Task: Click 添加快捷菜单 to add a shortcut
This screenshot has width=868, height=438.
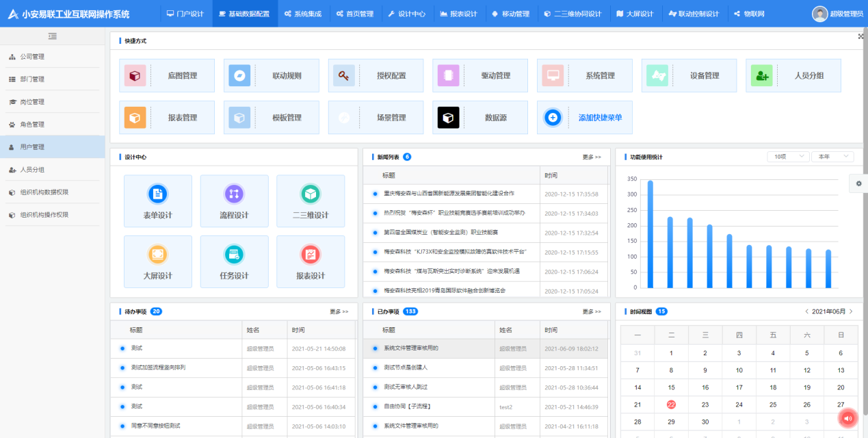Action: [x=584, y=117]
